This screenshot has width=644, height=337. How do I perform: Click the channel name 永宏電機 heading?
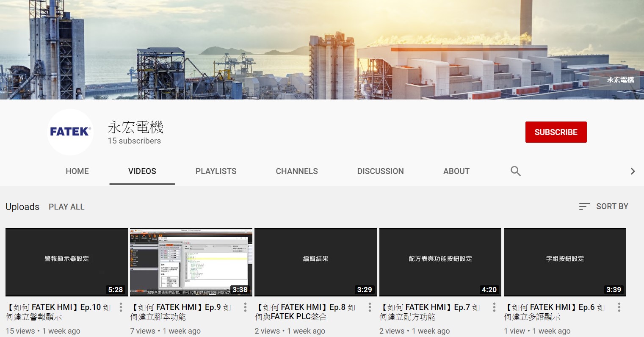coord(135,127)
